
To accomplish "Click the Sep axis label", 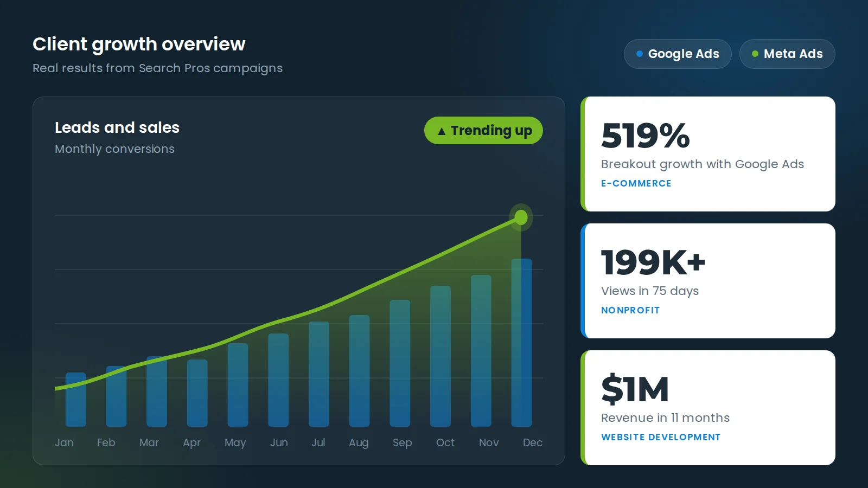I will pyautogui.click(x=402, y=443).
